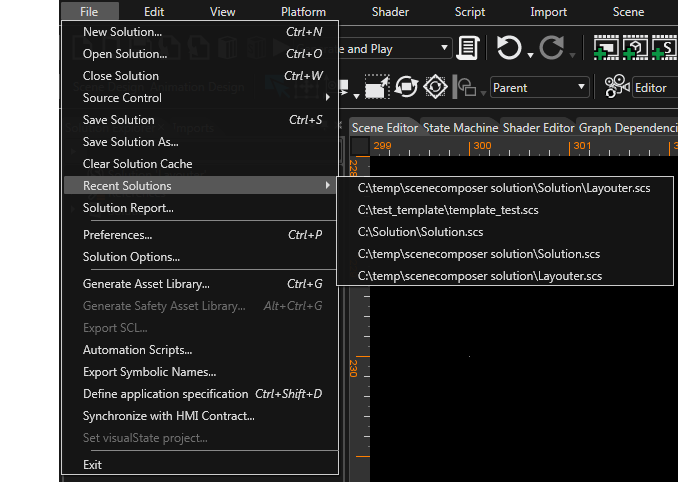Image resolution: width=680 pixels, height=483 pixels.
Task: Open Solution Report... entry
Action: pyautogui.click(x=201, y=208)
